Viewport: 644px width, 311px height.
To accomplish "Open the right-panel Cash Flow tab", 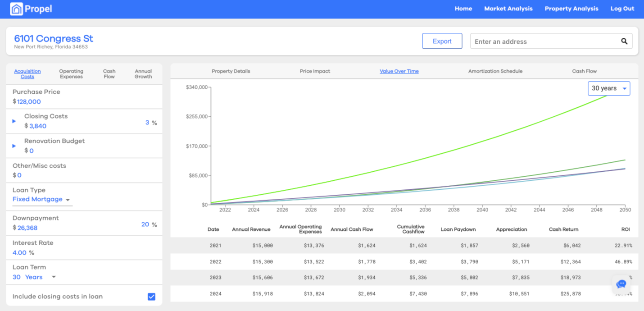I will 585,71.
